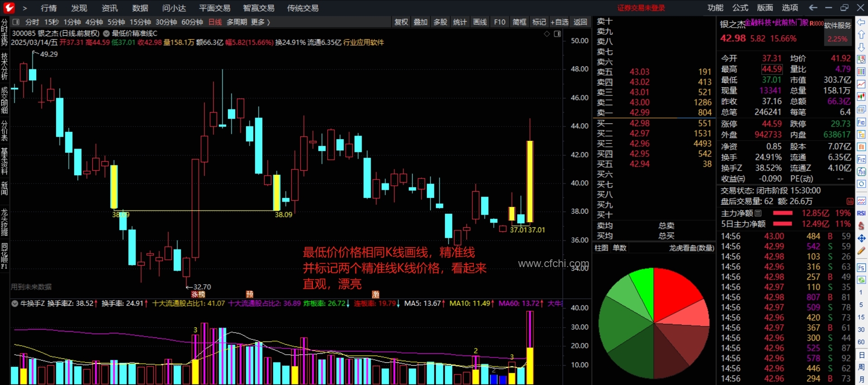Switch to 15秒 period

[x=51, y=22]
